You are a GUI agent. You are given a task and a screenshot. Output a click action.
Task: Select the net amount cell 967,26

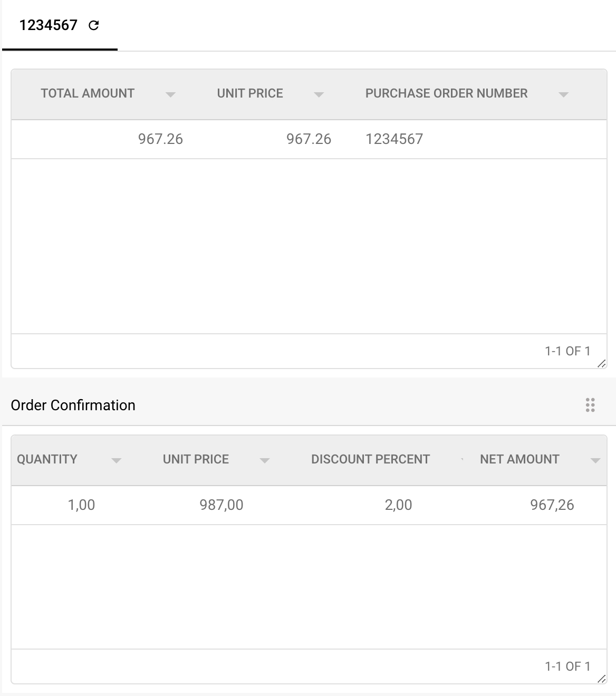tap(552, 505)
